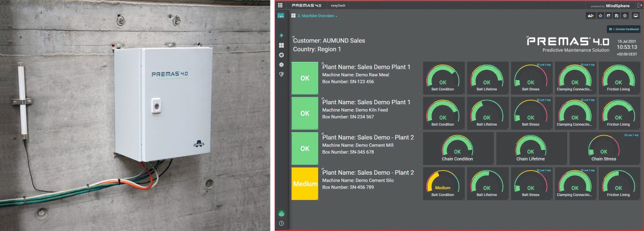644x231 pixels.
Task: Open Belt Lifetime gauge for Demo Raw Meal
Action: coord(487,78)
